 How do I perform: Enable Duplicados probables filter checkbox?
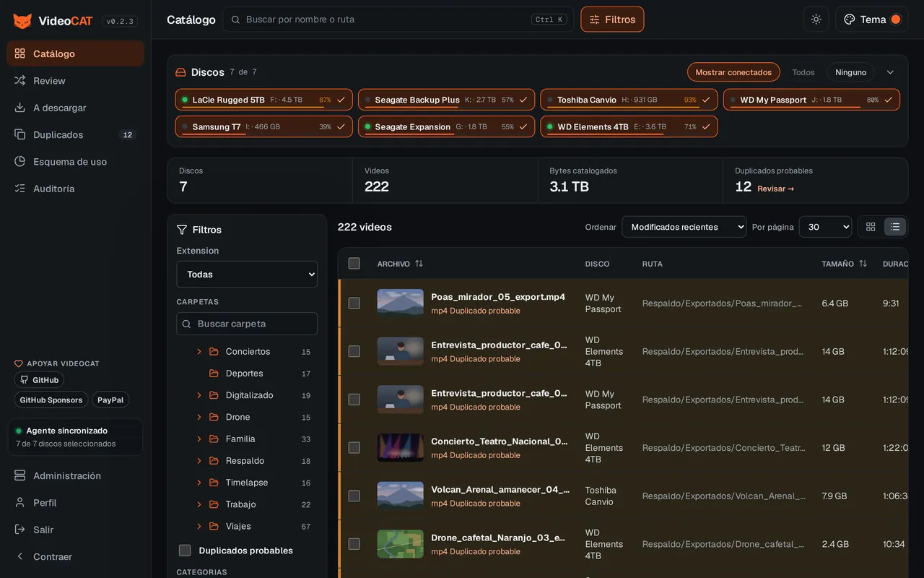(185, 551)
